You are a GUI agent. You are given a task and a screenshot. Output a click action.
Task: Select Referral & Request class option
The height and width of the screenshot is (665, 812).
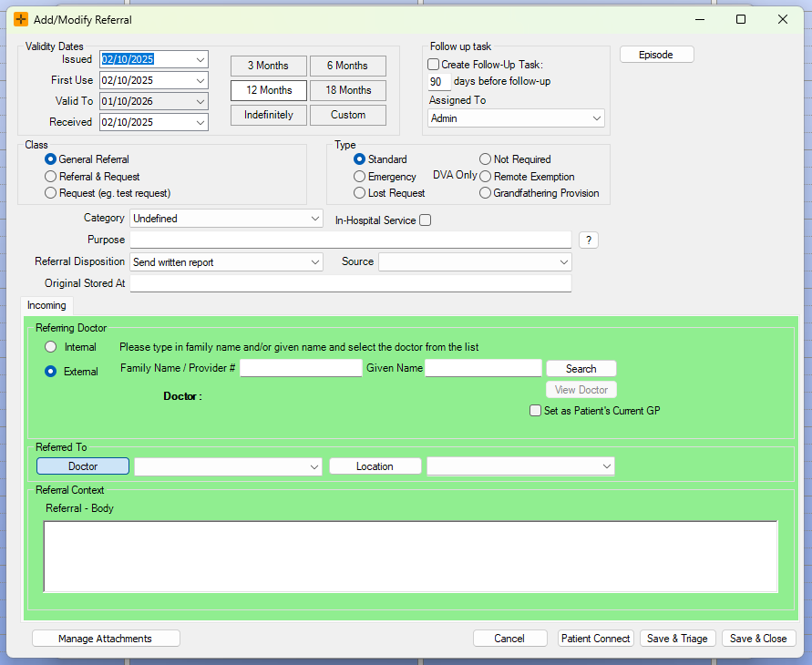point(51,177)
